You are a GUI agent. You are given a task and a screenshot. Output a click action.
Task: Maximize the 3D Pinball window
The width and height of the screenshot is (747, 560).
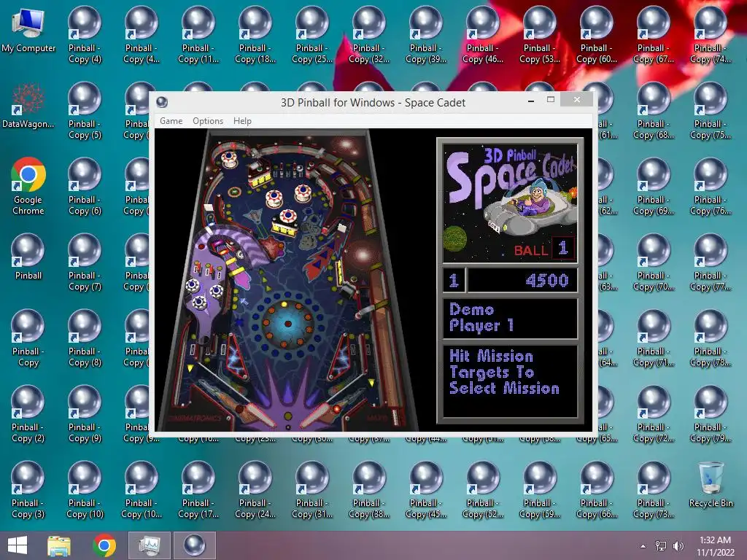pos(551,100)
